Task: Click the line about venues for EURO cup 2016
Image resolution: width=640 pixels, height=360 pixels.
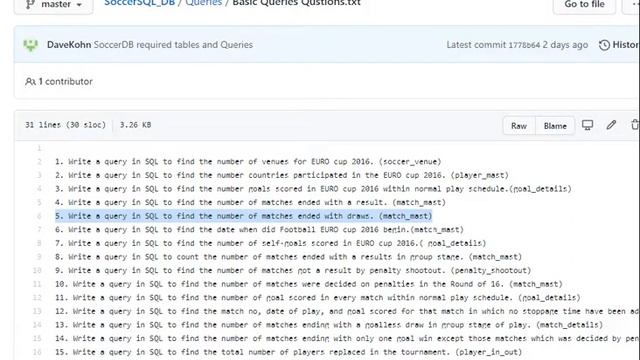Action: [248, 162]
